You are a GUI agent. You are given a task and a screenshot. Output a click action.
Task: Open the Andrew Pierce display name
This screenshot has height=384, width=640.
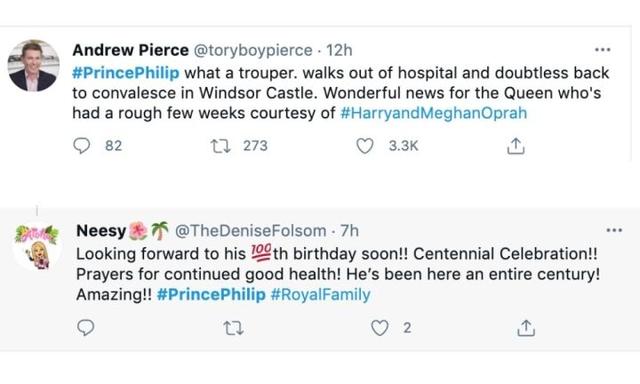coord(131,50)
